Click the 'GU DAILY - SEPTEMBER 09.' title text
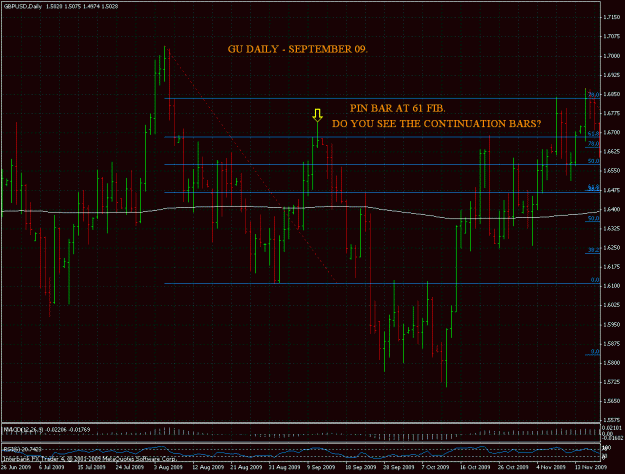 (297, 49)
